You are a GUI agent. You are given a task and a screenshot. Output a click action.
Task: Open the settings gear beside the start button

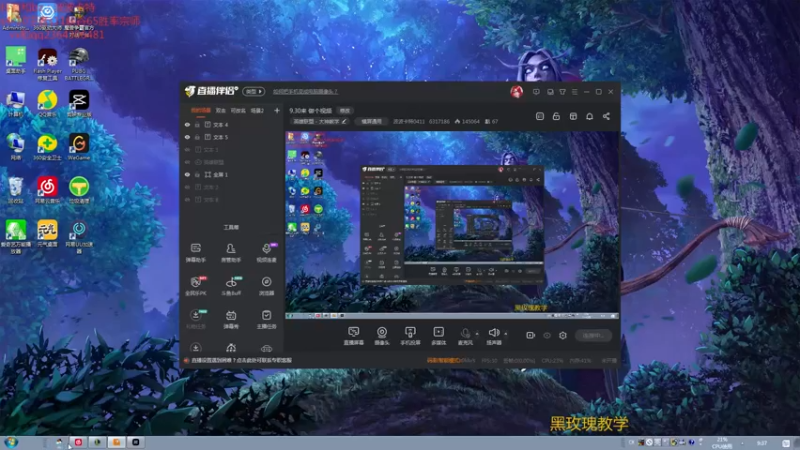[563, 335]
